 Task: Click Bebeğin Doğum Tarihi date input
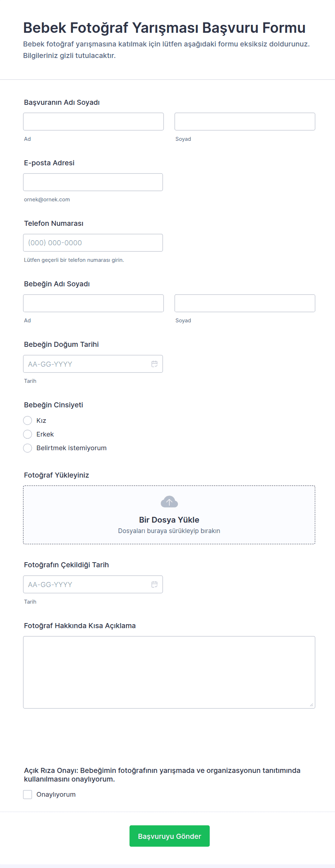pos(86,364)
